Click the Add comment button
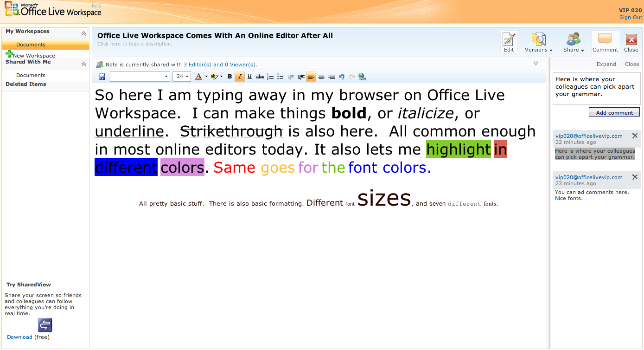Image resolution: width=644 pixels, height=350 pixels. click(x=614, y=112)
